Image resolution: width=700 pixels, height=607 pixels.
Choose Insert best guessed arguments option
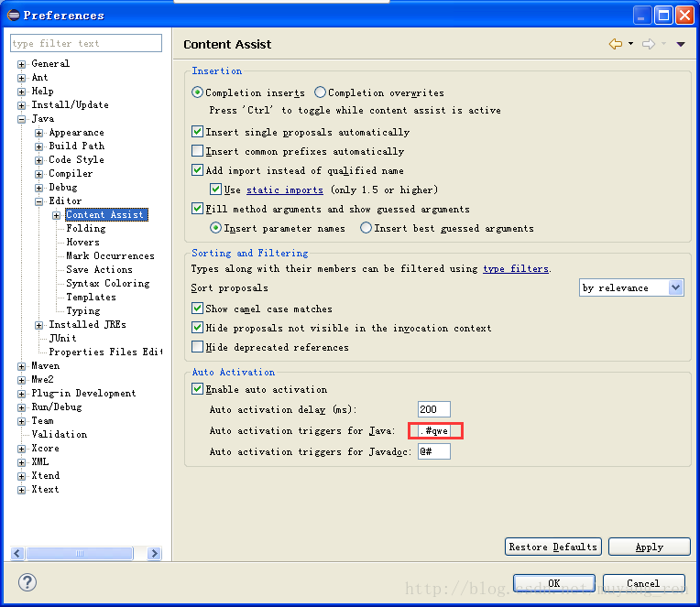(366, 228)
